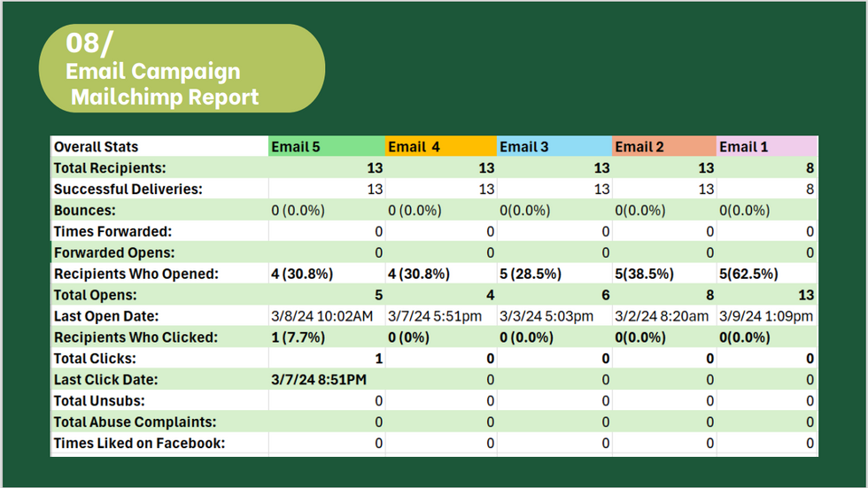868x488 pixels.
Task: Select the '3/9/24 1:09pm' last open date
Action: pyautogui.click(x=766, y=316)
